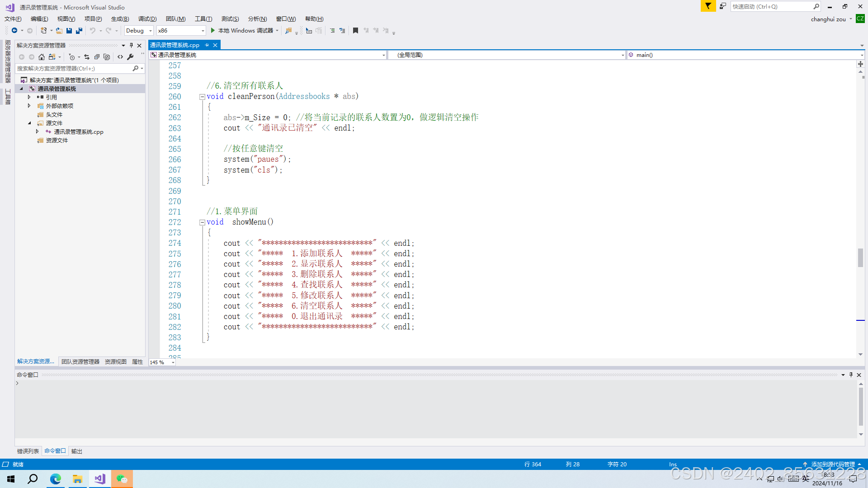The width and height of the screenshot is (868, 488).
Task: Click Collapse All icon in Solution Explorer
Action: [97, 57]
